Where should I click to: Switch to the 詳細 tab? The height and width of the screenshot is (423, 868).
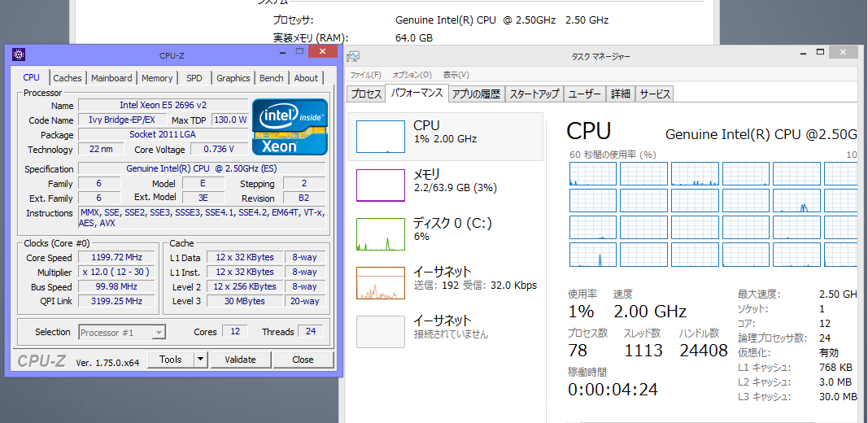click(621, 94)
